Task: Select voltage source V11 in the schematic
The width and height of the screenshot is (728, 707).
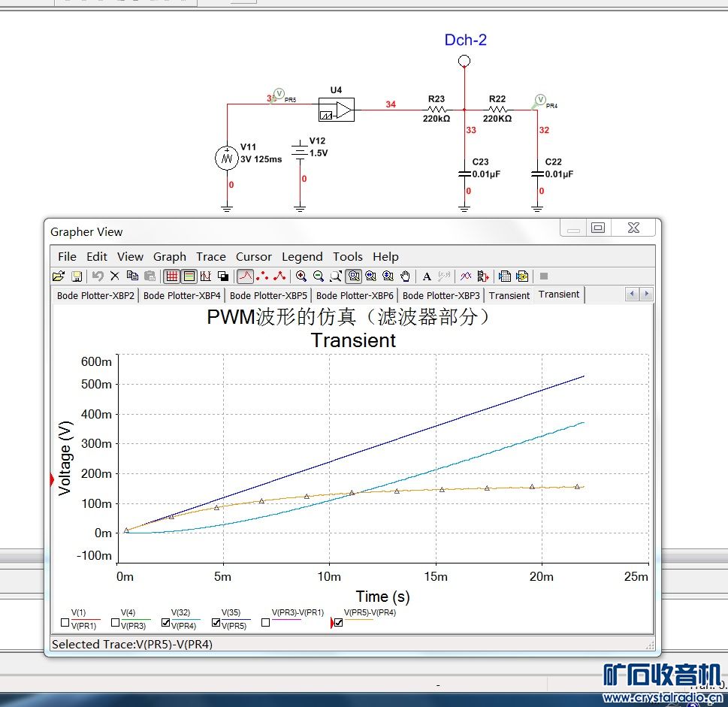Action: [227, 158]
